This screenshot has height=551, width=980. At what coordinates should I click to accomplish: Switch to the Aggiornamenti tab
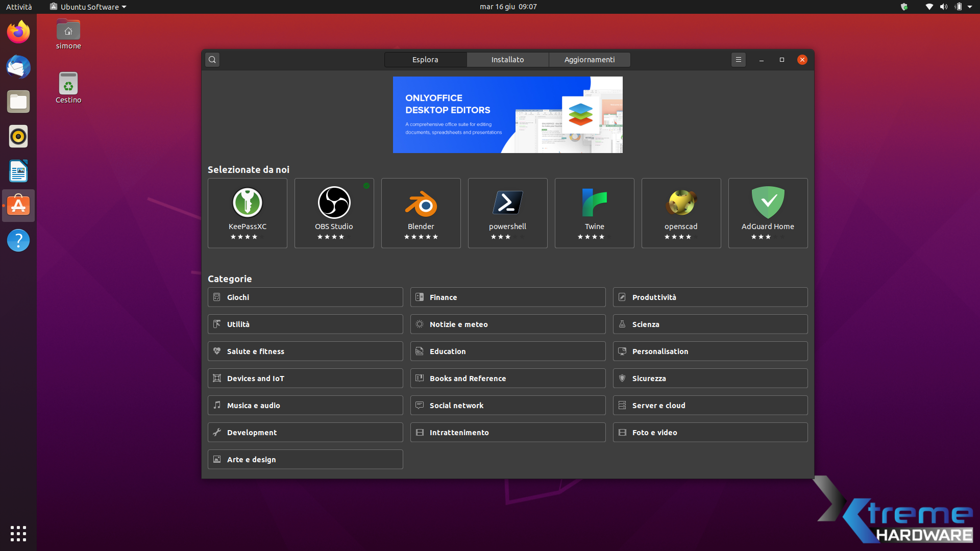(x=590, y=60)
